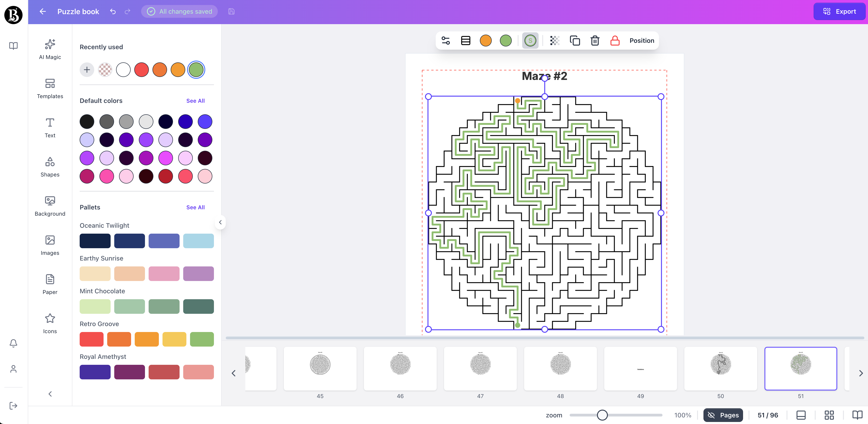The width and height of the screenshot is (868, 424).
Task: Delete the selected maze element
Action: pyautogui.click(x=595, y=41)
